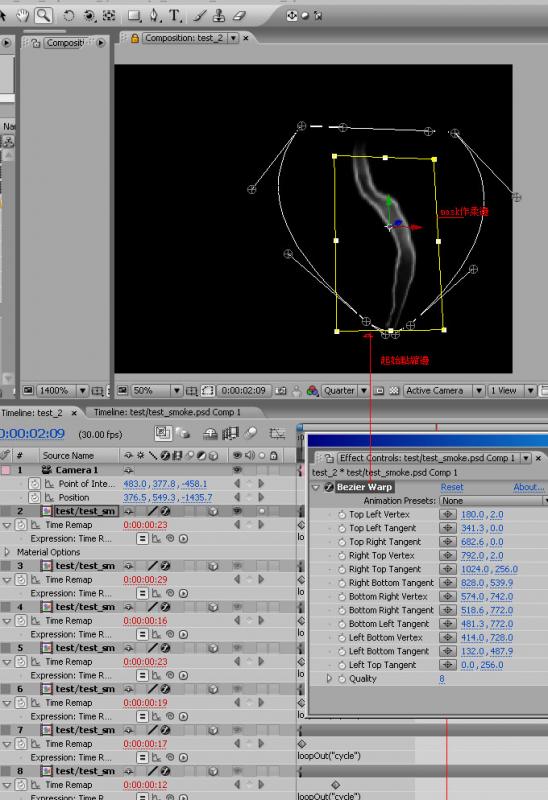Expand the Material Options group
This screenshot has height=800, width=548.
tap(7, 552)
